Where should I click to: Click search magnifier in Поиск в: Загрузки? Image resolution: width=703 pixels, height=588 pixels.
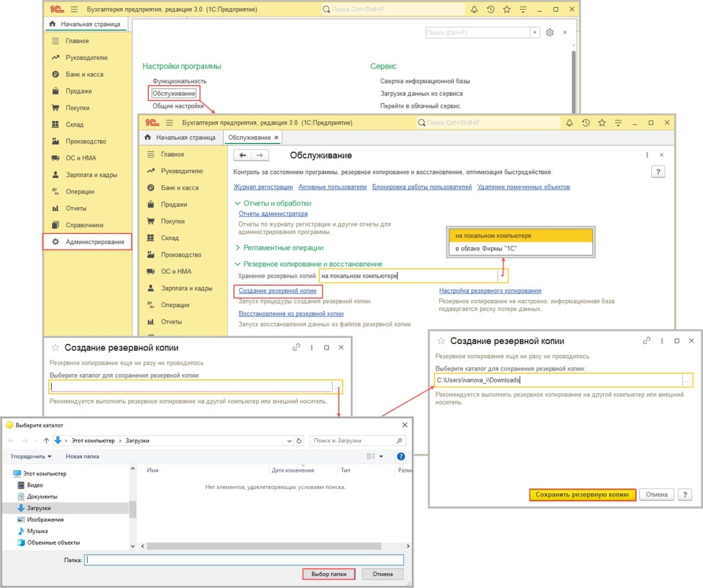(x=399, y=440)
